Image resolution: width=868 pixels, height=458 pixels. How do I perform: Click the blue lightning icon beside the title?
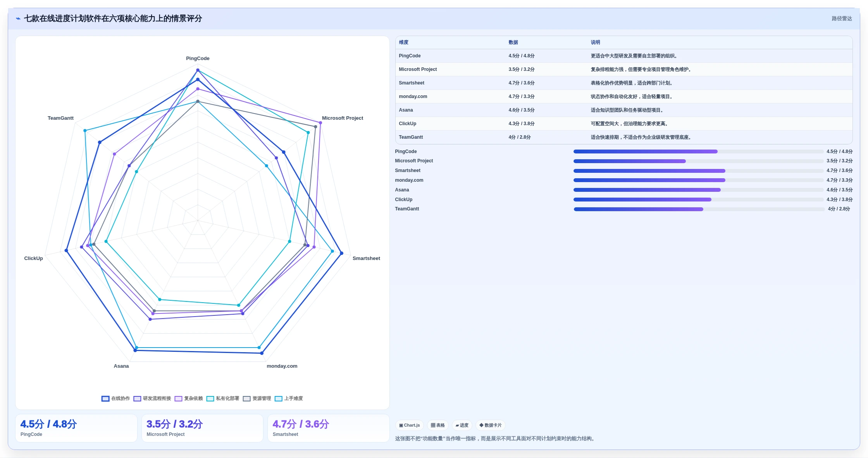tap(18, 19)
